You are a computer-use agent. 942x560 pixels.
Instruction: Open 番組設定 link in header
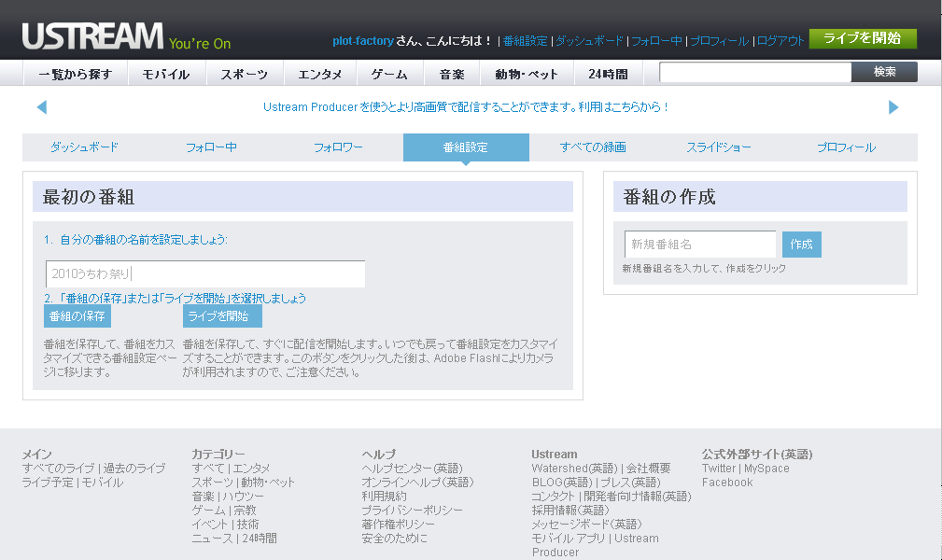tap(525, 41)
